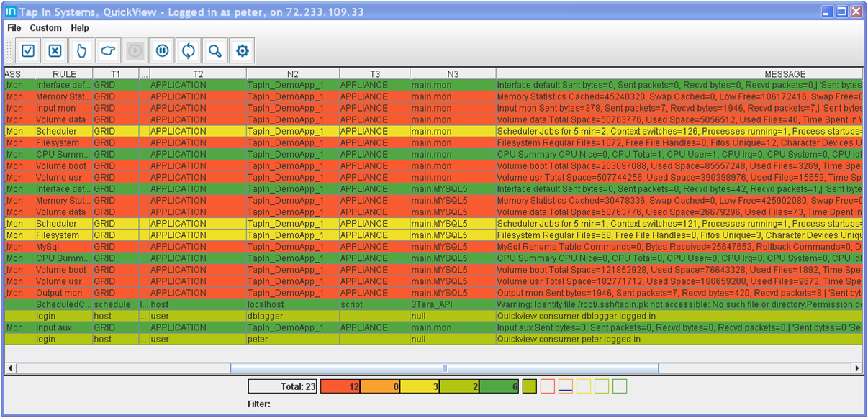Select the red severity count showing 12
868x418 pixels.
pos(340,386)
